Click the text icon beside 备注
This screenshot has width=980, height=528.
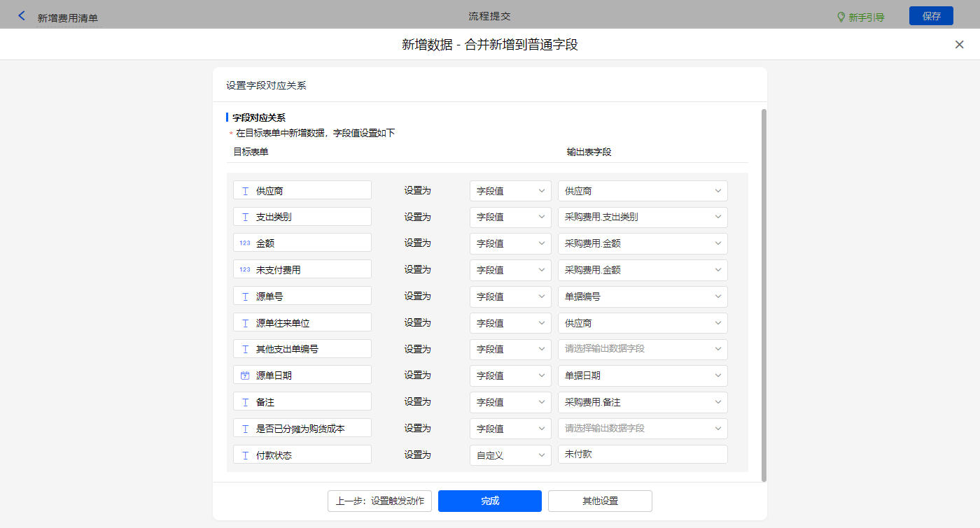coord(245,402)
